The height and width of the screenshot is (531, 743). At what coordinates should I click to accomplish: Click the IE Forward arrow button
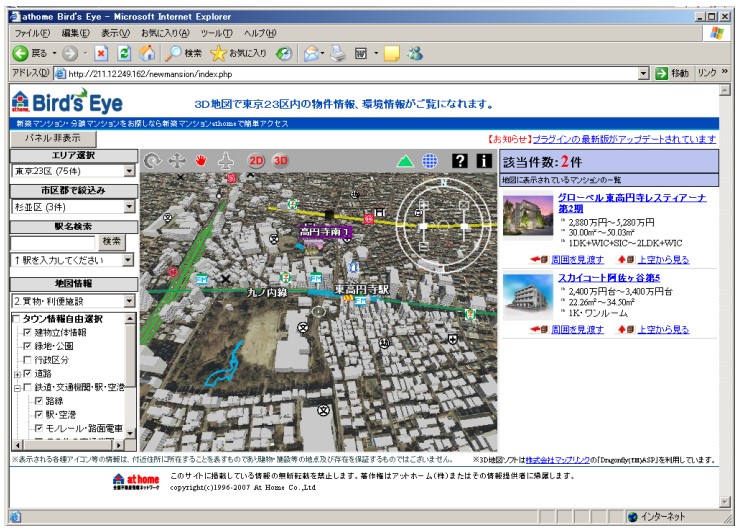70,54
